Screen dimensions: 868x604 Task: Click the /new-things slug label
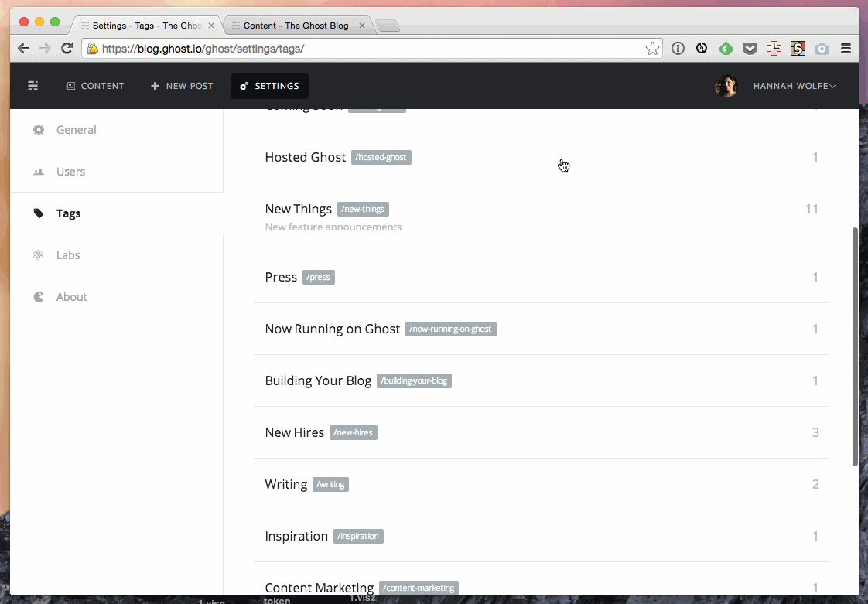point(363,210)
